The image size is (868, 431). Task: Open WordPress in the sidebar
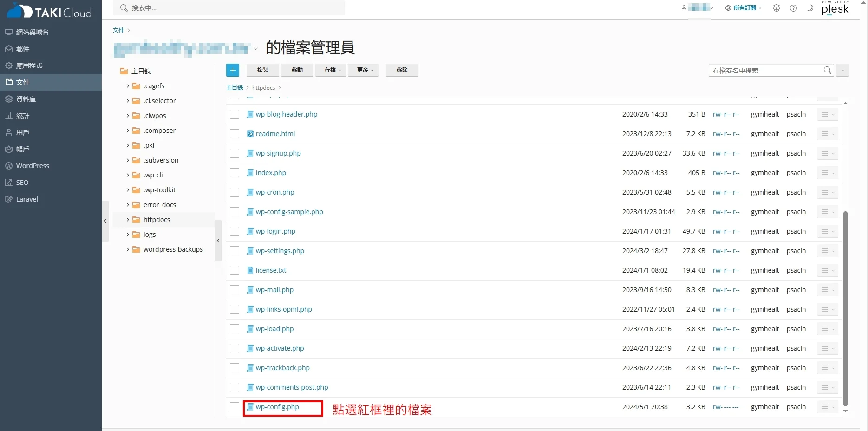(x=51, y=166)
